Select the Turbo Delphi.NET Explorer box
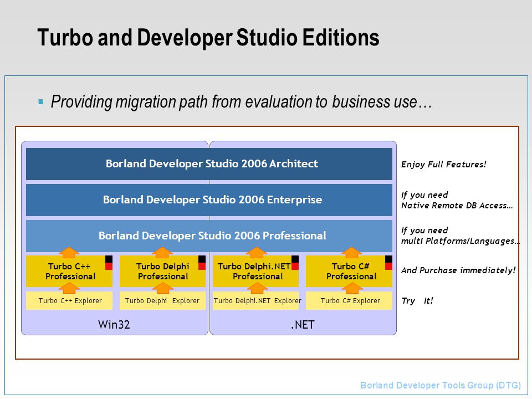 tap(255, 300)
